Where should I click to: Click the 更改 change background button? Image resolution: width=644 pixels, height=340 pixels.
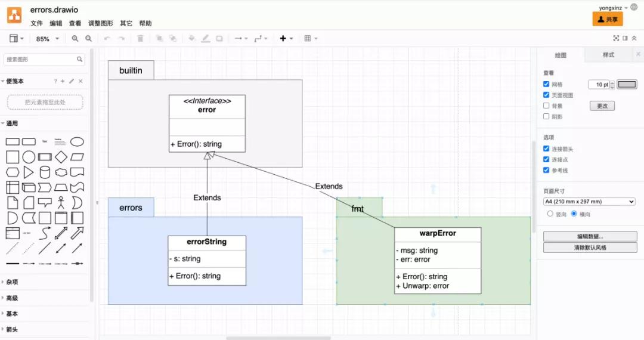602,106
